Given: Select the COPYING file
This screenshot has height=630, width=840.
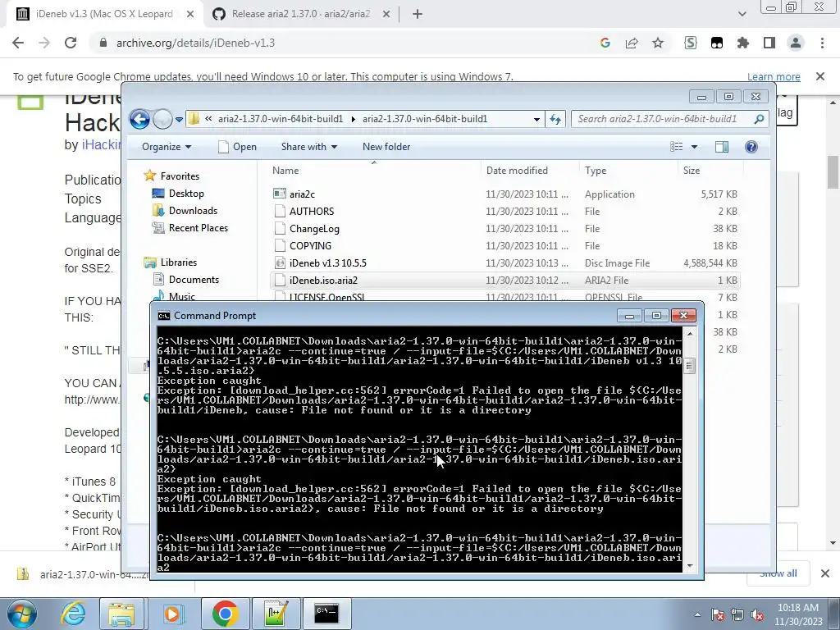Looking at the screenshot, I should pyautogui.click(x=504, y=245).
